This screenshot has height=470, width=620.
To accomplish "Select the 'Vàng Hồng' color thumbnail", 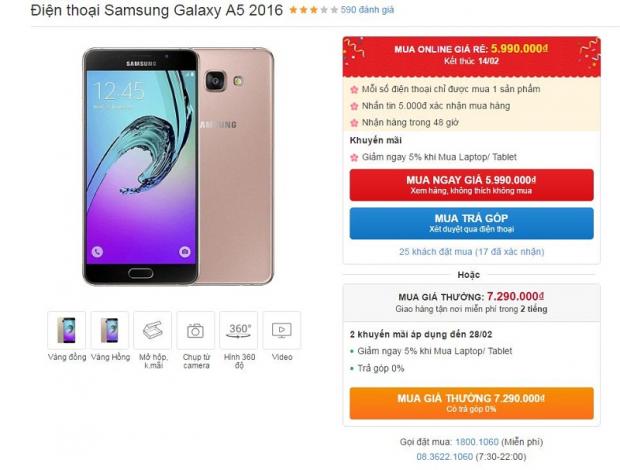I will 110,330.
